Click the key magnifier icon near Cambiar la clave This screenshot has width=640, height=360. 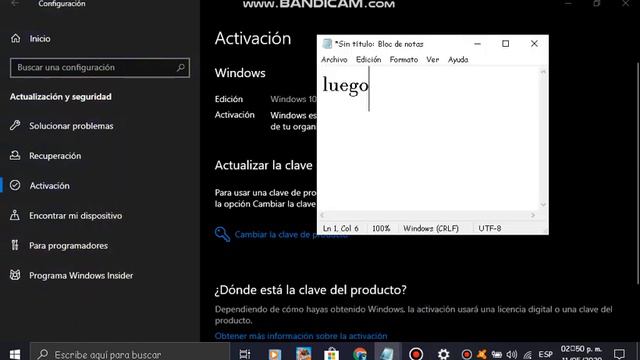222,234
